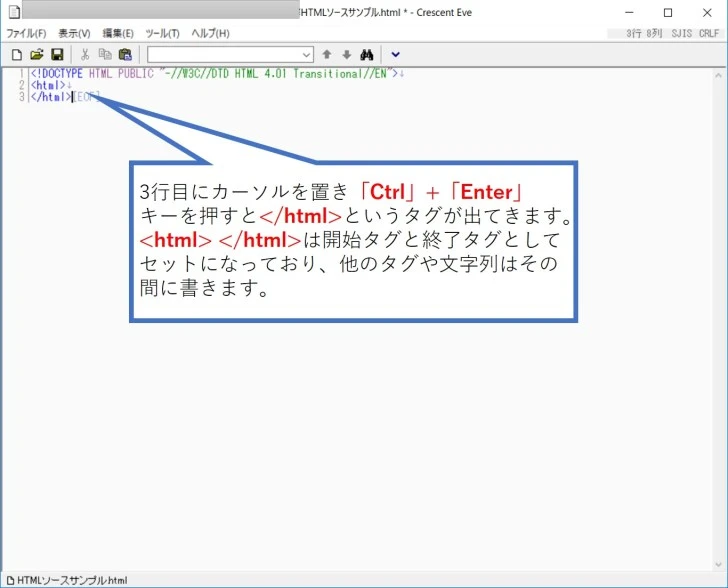Viewport: 728px width, 588px height.
Task: Click the scrollbar down arrow in editor
Action: click(x=718, y=565)
